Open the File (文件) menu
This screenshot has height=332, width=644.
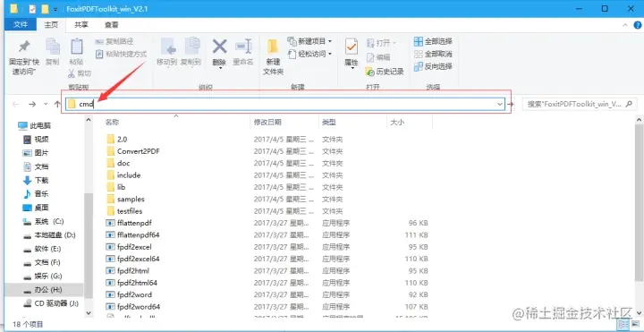pos(21,25)
